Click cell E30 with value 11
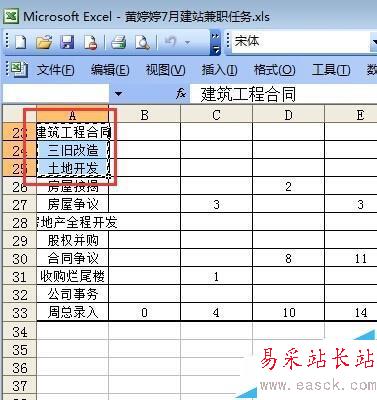377x400 pixels. tap(351, 258)
